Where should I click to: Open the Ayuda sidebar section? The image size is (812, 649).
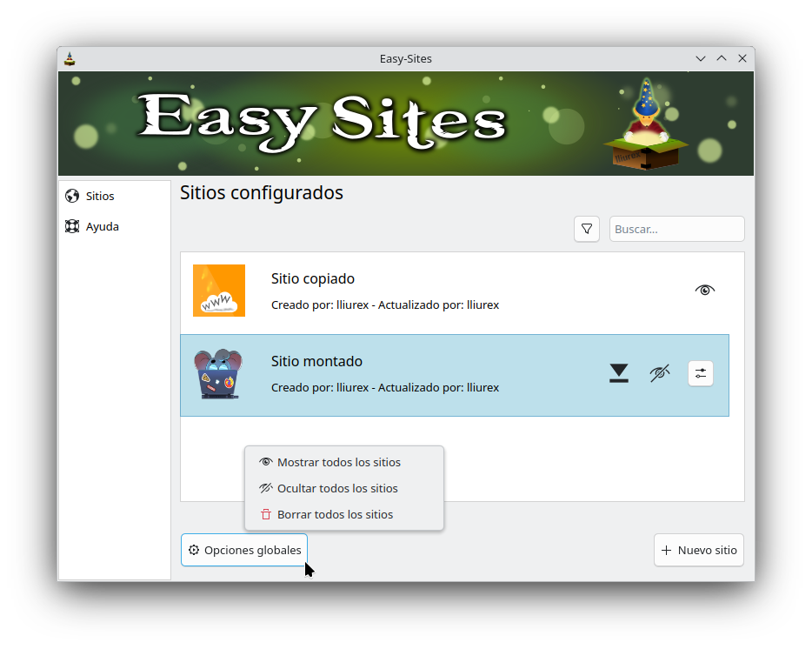[x=103, y=227]
